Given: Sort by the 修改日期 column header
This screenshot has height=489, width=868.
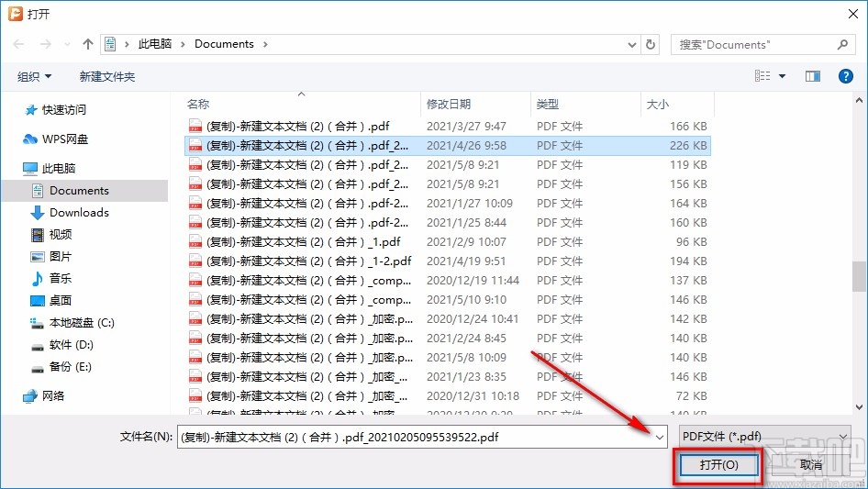Looking at the screenshot, I should [475, 104].
